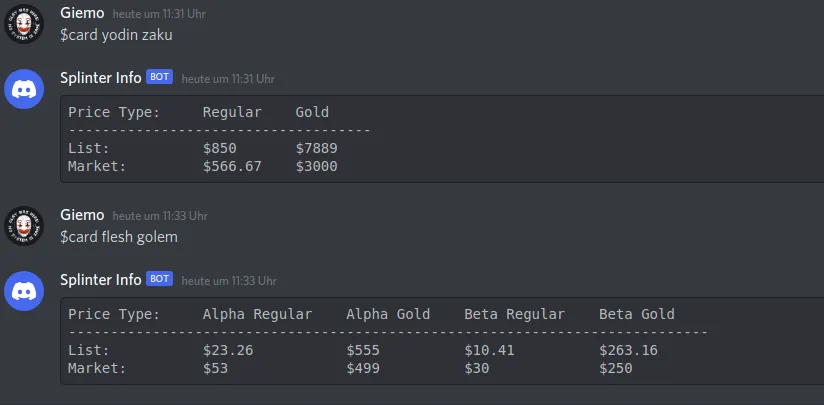The image size is (824, 405).
Task: Open first Splinter Info bot avatar
Action: click(x=24, y=89)
